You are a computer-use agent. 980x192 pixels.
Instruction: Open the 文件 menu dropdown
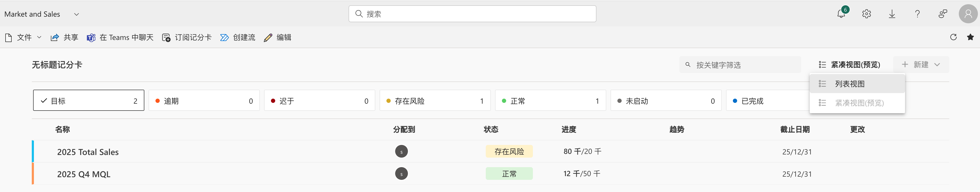click(24, 37)
